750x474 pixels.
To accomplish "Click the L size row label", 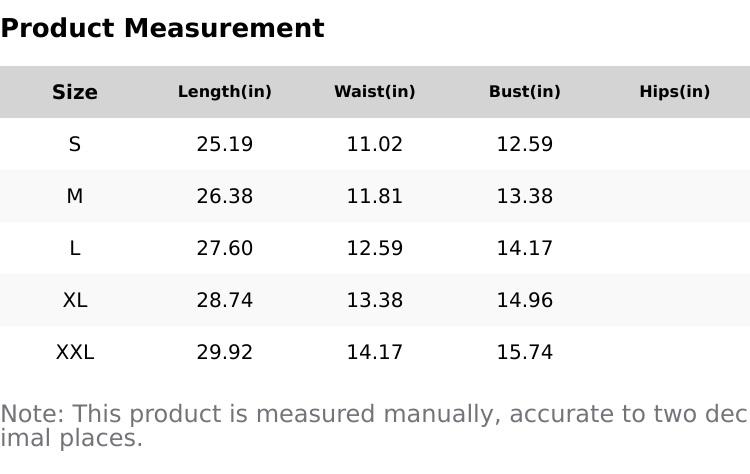I will click(x=75, y=248).
